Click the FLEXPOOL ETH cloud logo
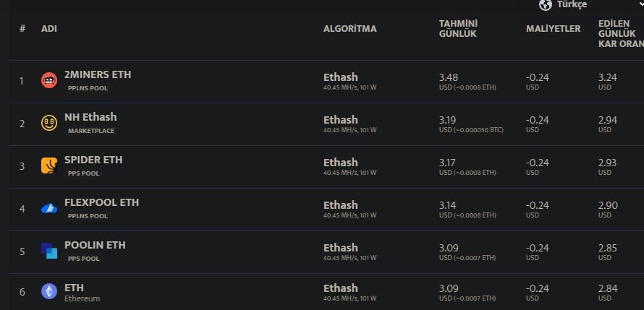 coord(49,208)
